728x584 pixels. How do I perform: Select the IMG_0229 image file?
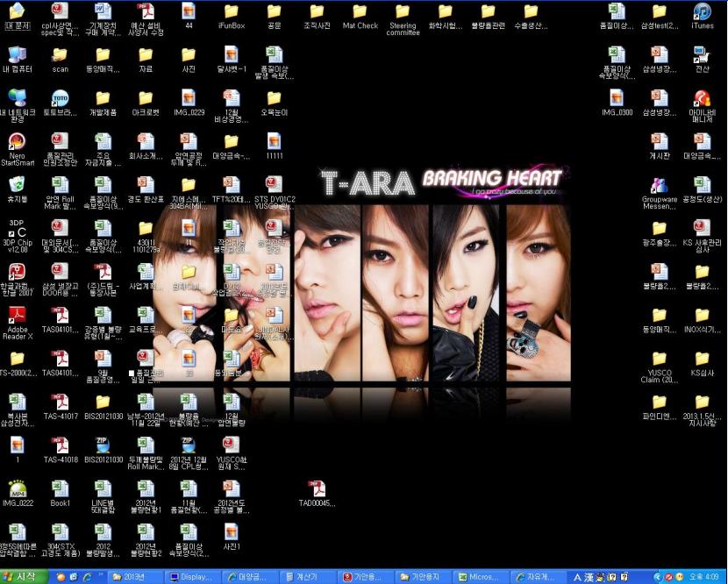[x=189, y=103]
